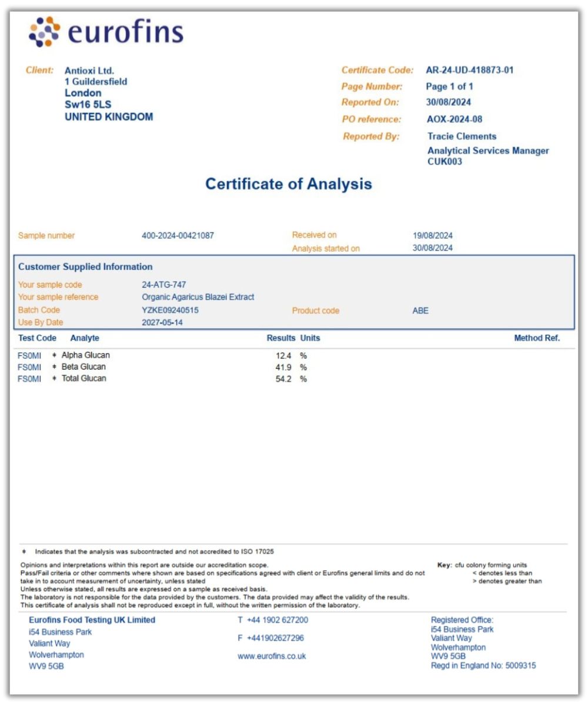Select the 'Key: cfu colony forming units' line
This screenshot has height=706, width=588.
pyautogui.click(x=482, y=565)
